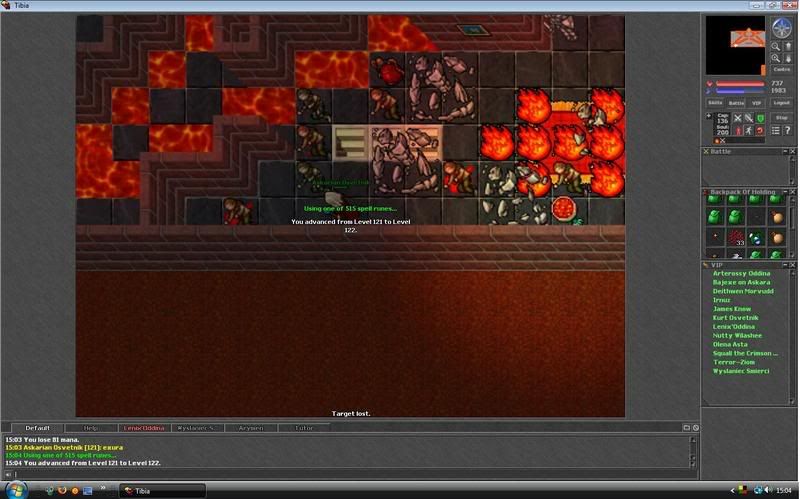Image resolution: width=800 pixels, height=499 pixels.
Task: Select balanced fight mode (single sword)
Action: coord(749,118)
